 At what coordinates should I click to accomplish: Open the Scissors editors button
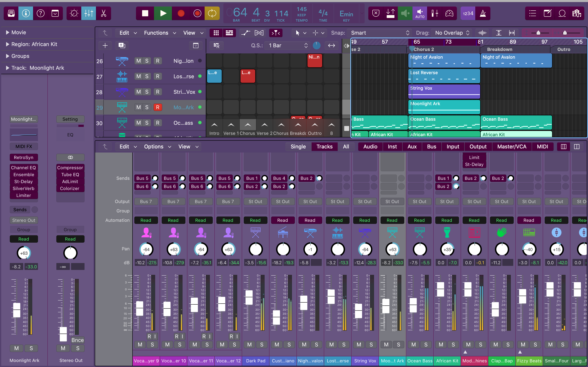tap(104, 13)
